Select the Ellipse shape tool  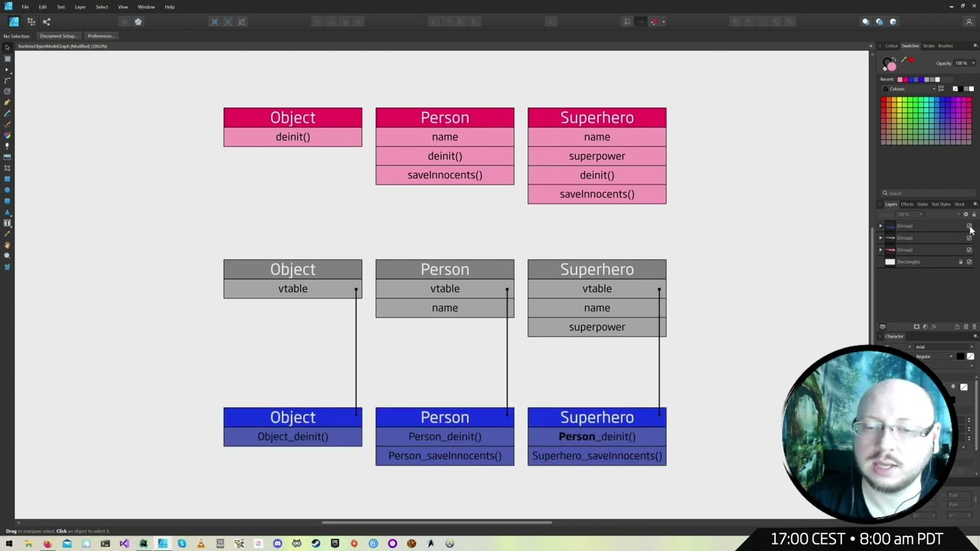point(8,190)
